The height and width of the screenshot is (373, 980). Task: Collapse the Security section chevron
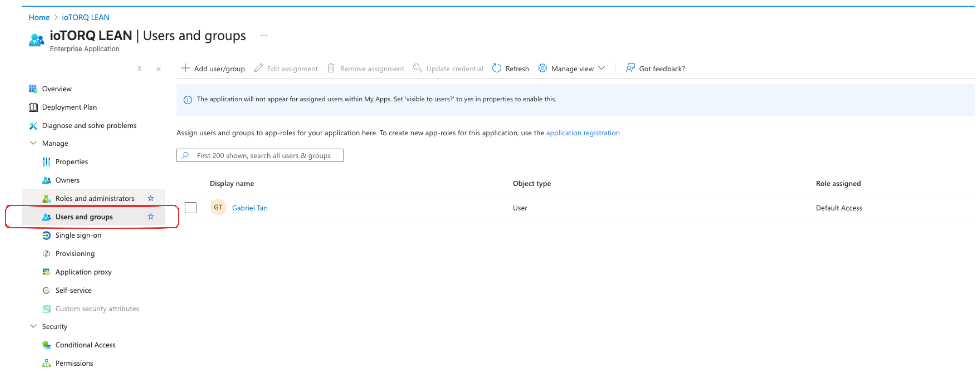(33, 326)
